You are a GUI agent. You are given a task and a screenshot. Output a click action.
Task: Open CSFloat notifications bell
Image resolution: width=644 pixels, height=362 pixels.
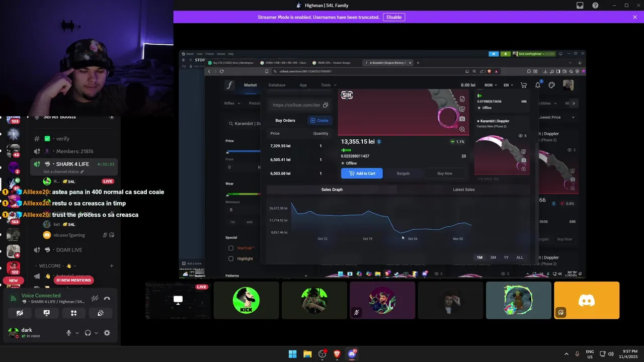538,85
